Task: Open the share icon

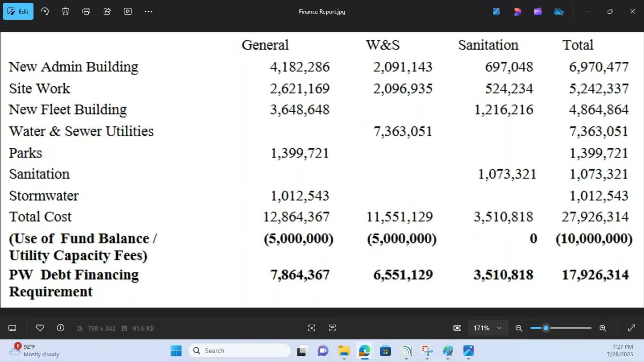Action: point(107,11)
